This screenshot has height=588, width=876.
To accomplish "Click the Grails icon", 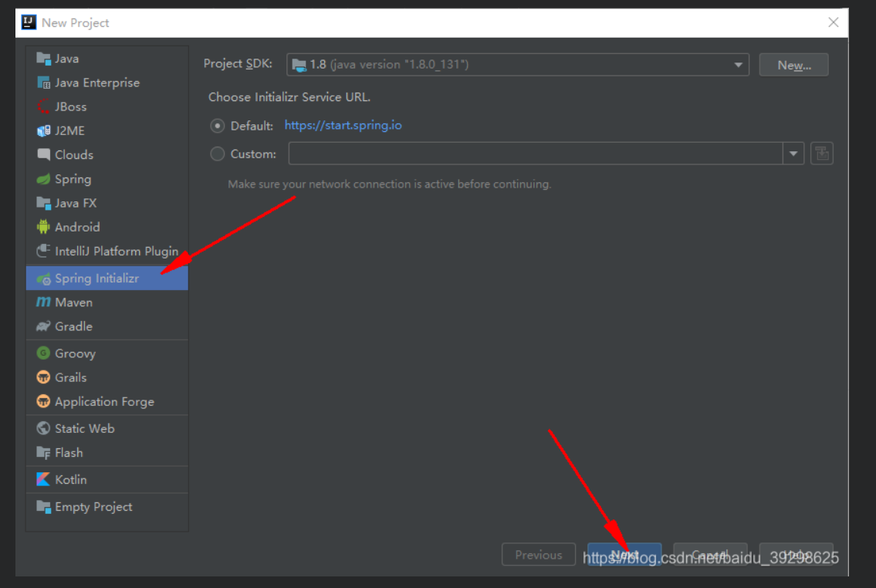I will [43, 377].
